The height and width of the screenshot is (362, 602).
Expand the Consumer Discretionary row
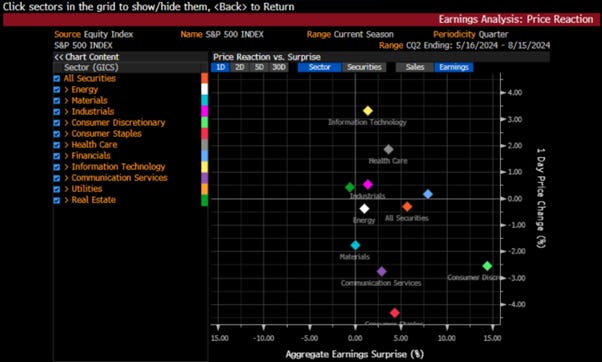coord(66,123)
